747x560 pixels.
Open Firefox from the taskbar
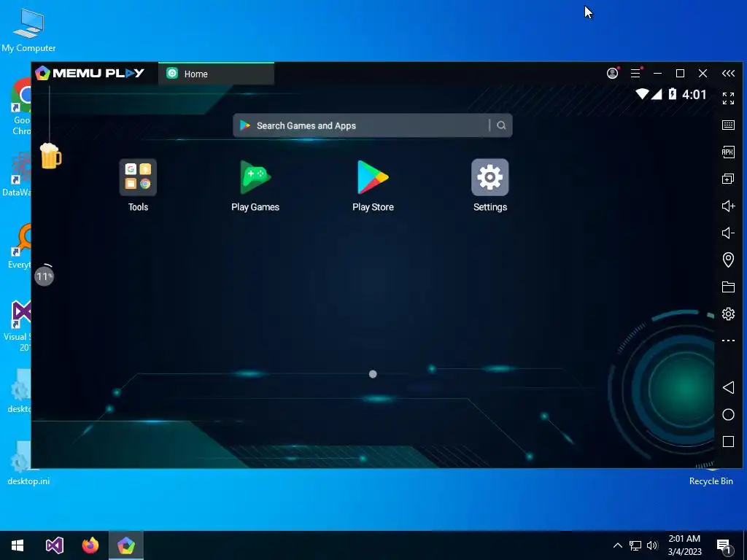[x=90, y=545]
